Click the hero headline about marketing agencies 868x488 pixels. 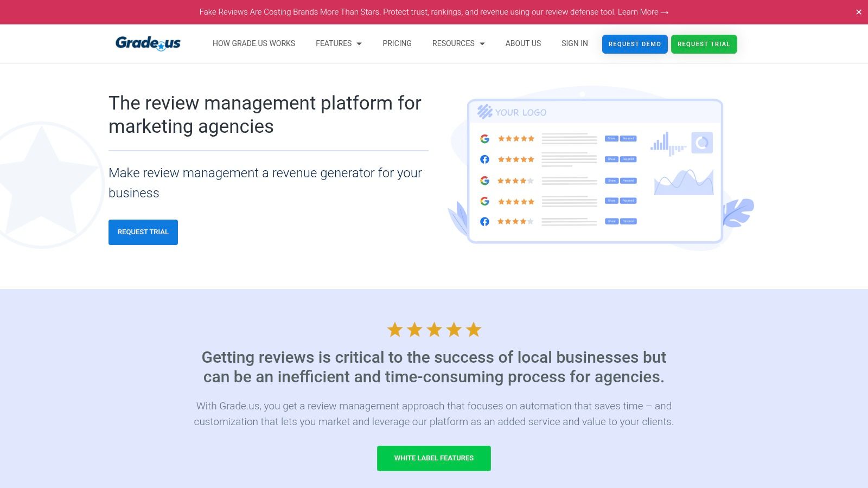point(265,114)
